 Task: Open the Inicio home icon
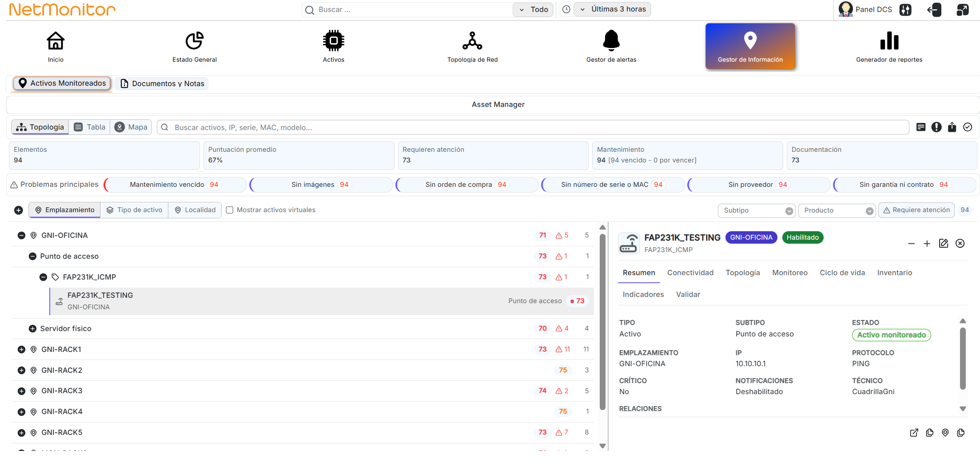(56, 41)
